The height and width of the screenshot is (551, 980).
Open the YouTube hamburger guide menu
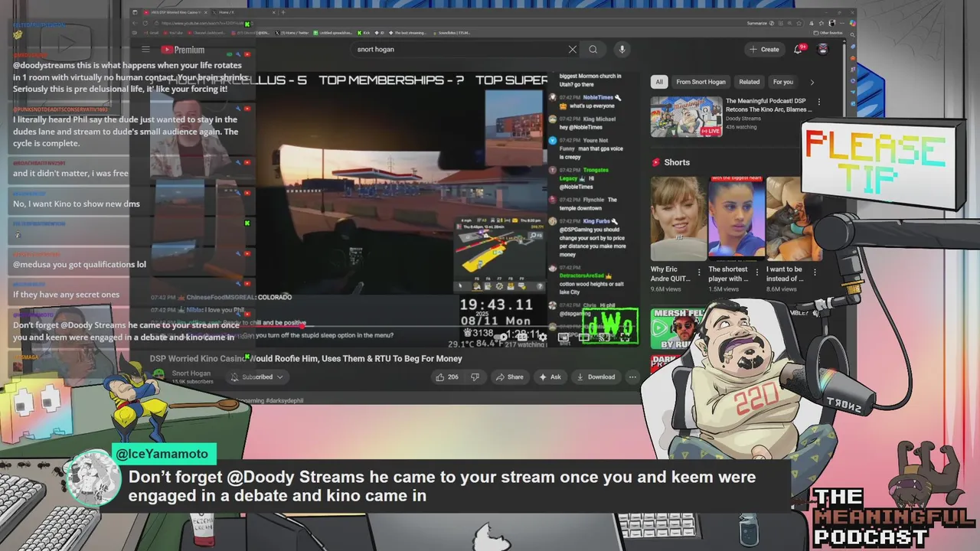coord(145,50)
